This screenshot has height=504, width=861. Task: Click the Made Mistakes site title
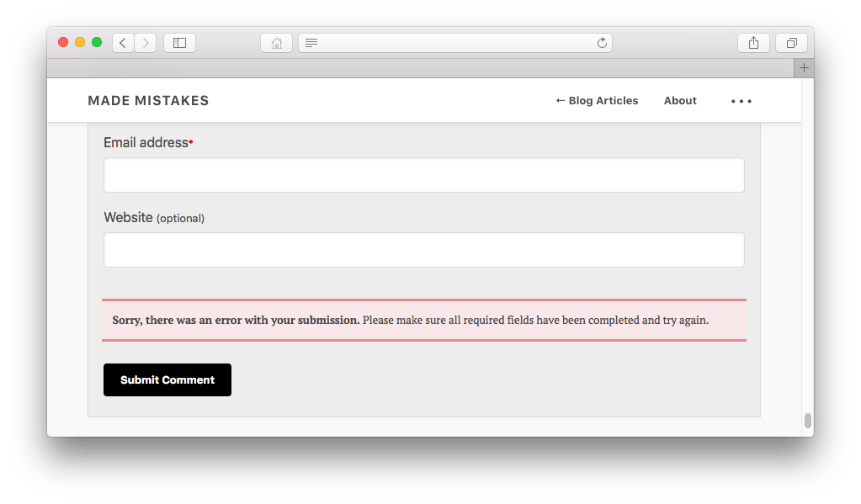pyautogui.click(x=148, y=100)
